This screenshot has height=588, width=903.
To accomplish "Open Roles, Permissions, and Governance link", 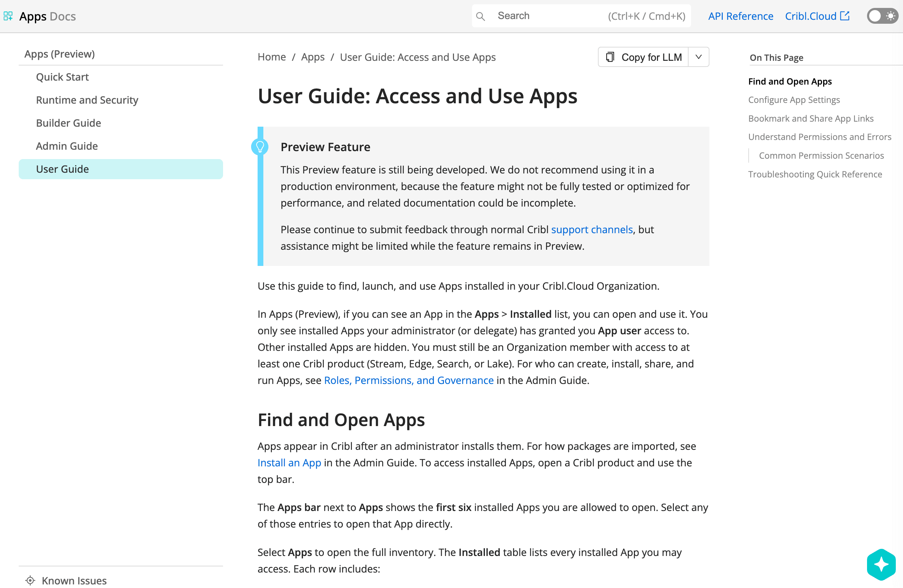I will tap(409, 380).
